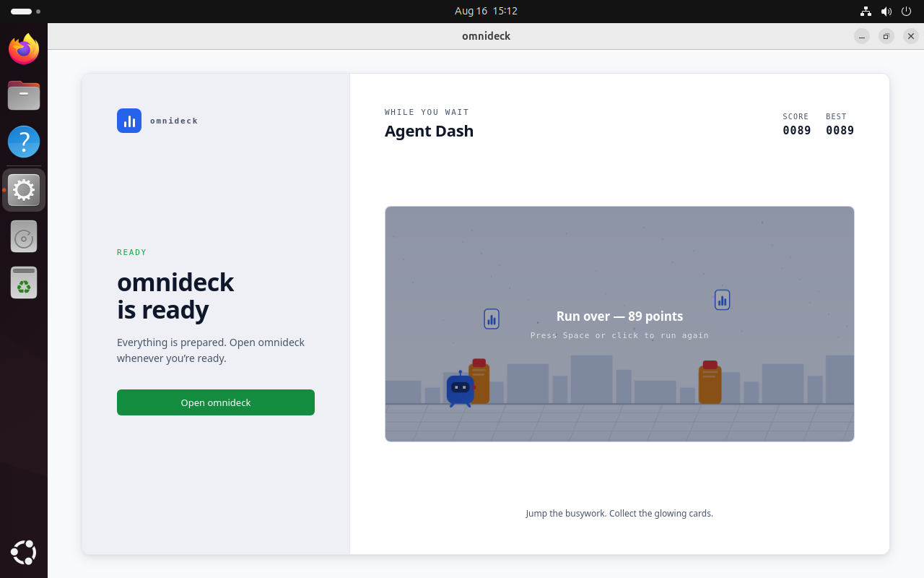The height and width of the screenshot is (578, 924).
Task: Close the omnideck window
Action: point(911,36)
